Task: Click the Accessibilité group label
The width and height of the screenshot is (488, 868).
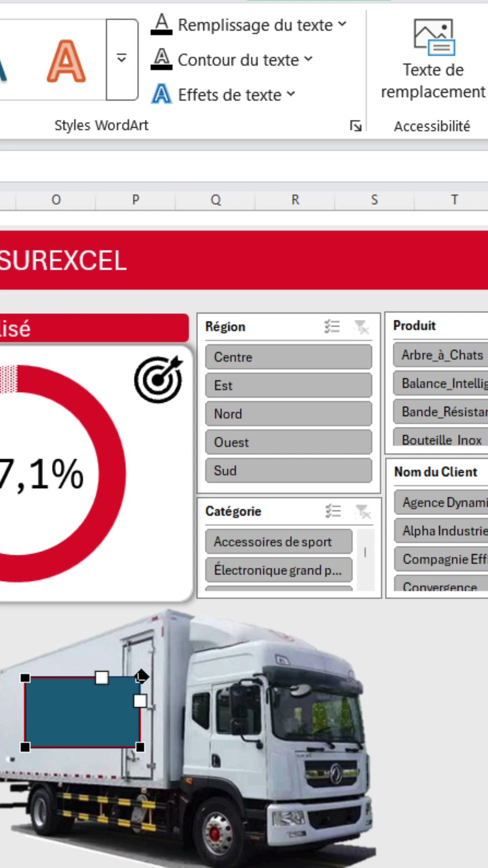Action: coord(432,126)
